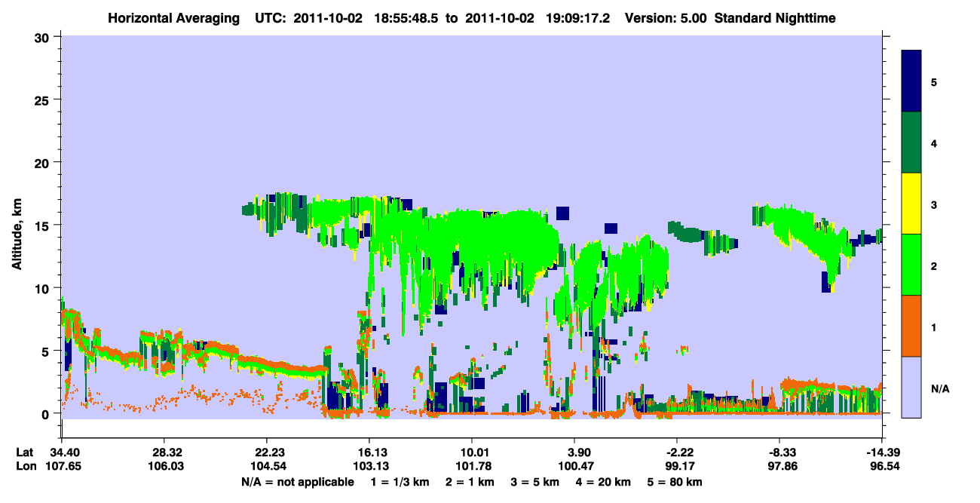Image resolution: width=980 pixels, height=503 pixels.
Task: Click 'N/A = not applicable' legend text
Action: 297,481
